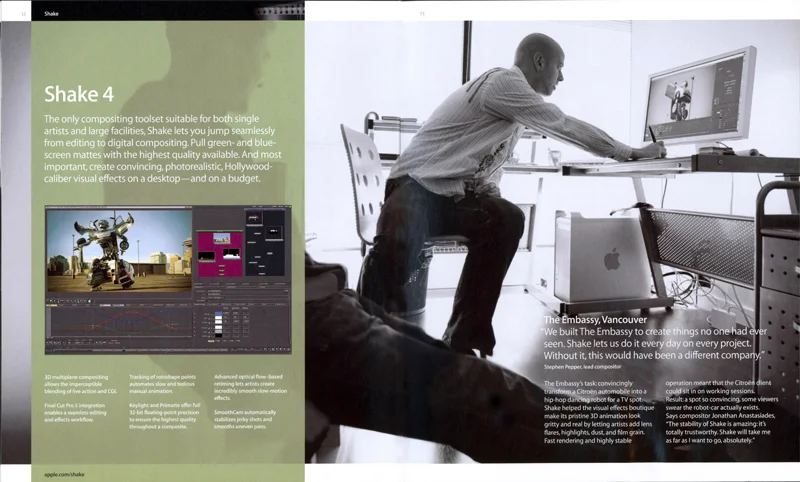Click the "3D multiplane compositing" paragraph

[x=81, y=384]
